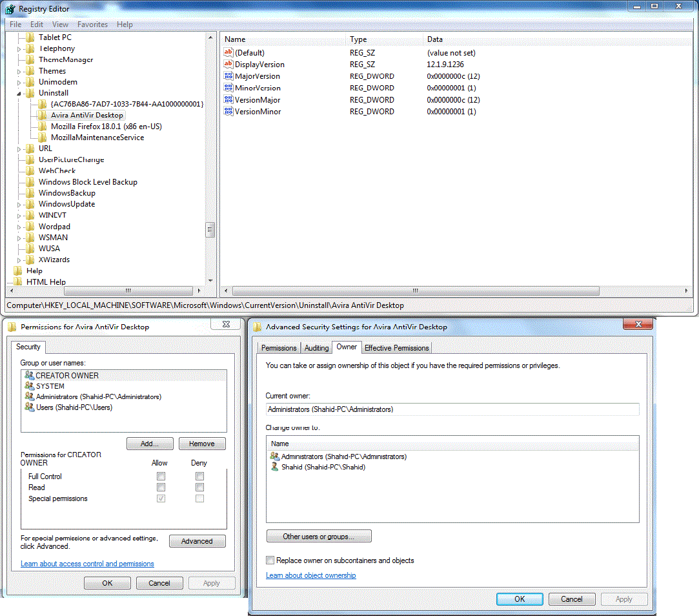Confirm Advanced Security Settings with OK
This screenshot has height=616, width=699.
520,599
